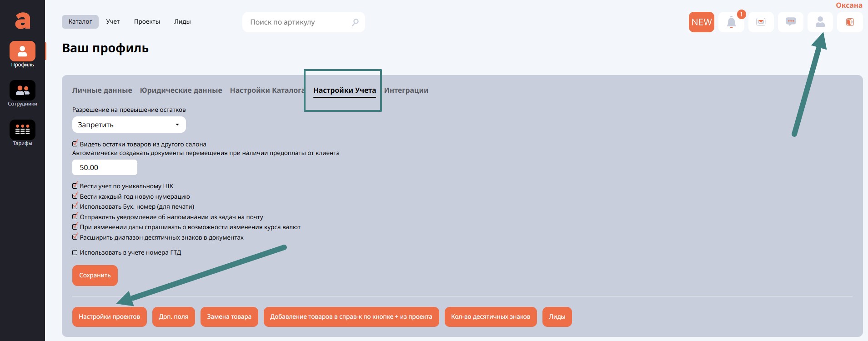Click the user profile icon in header
The image size is (868, 341).
(x=820, y=22)
